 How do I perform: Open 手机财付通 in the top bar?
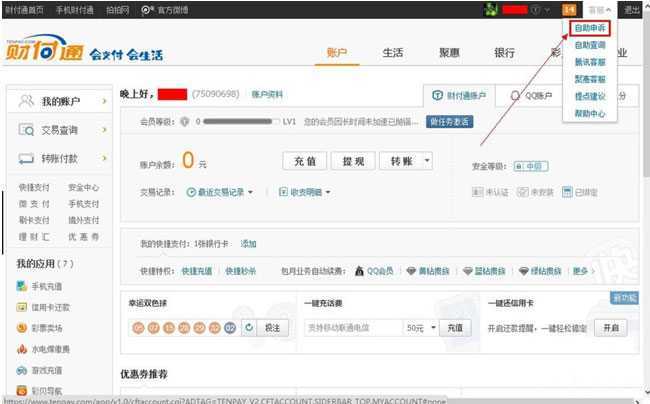pos(75,10)
